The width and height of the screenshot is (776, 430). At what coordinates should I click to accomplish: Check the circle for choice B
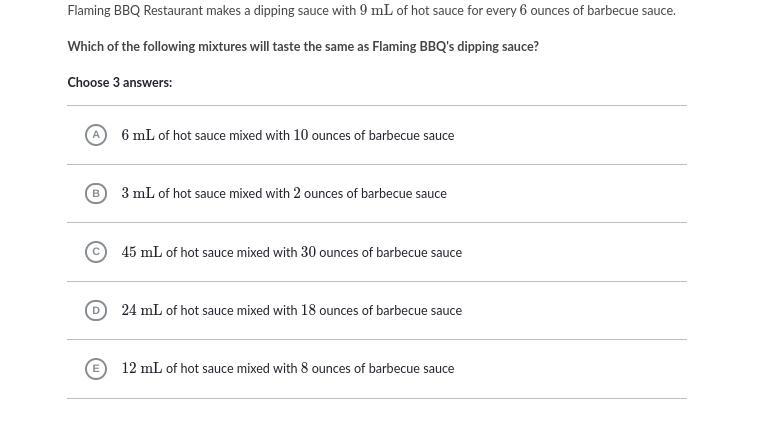click(96, 193)
